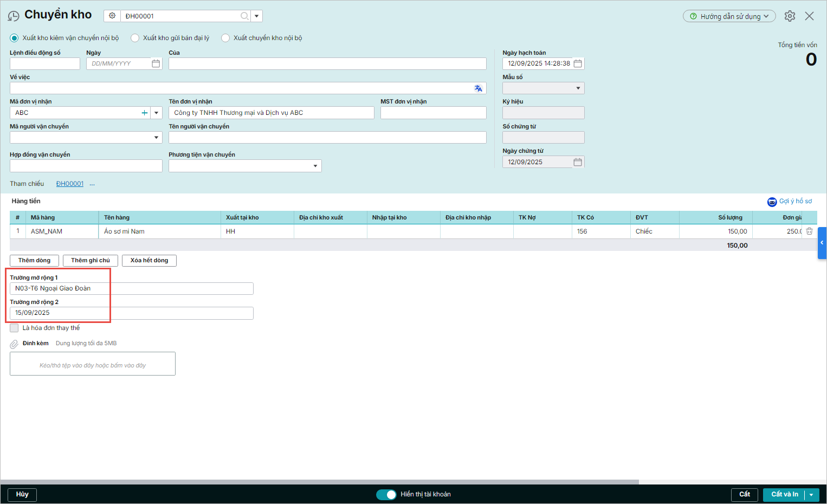Open the settings gear at top right
Viewport: 827px width, 504px height.
[x=790, y=16]
